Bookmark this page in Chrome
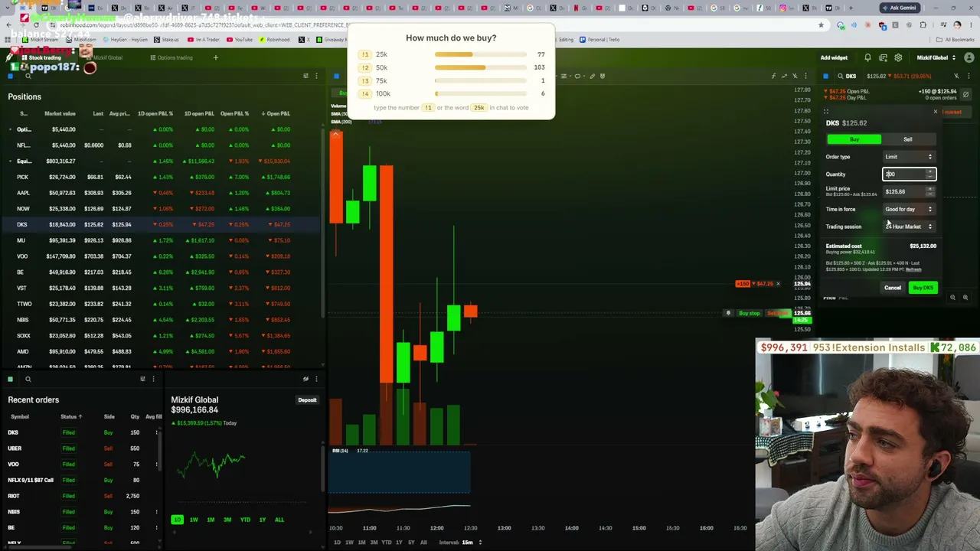The image size is (980, 551). tap(821, 24)
